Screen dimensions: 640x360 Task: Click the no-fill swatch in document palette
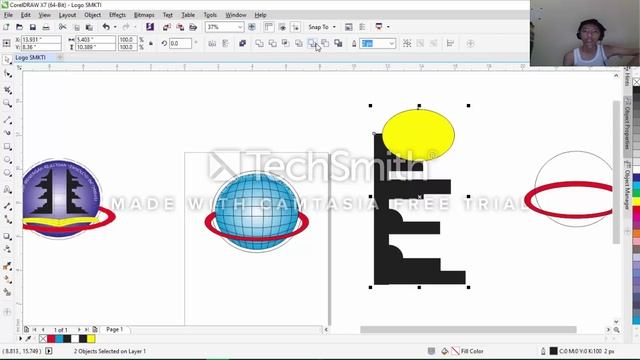coord(43,339)
